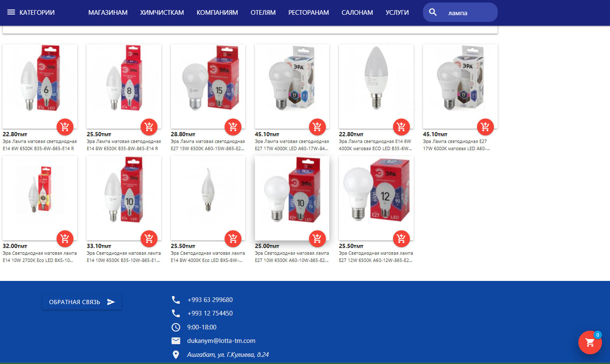Click the phone number +993 63 299680
The image size is (610, 364).
click(x=210, y=300)
